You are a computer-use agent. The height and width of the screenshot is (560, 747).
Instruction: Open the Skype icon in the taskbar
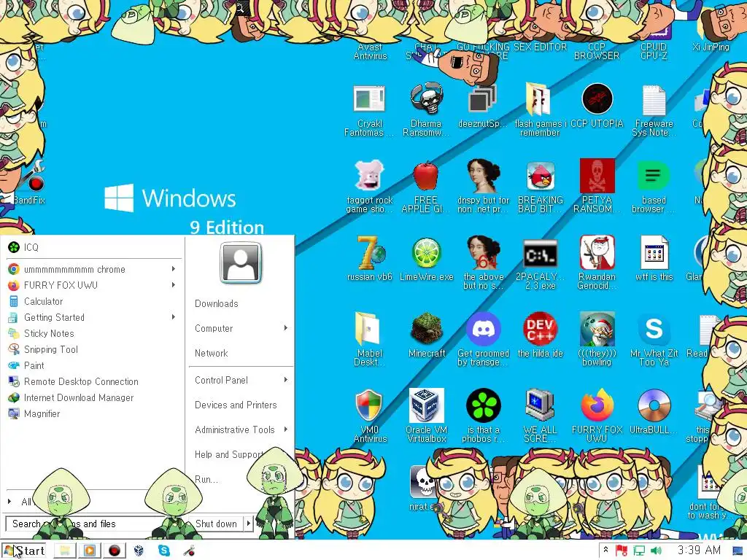pos(164,551)
